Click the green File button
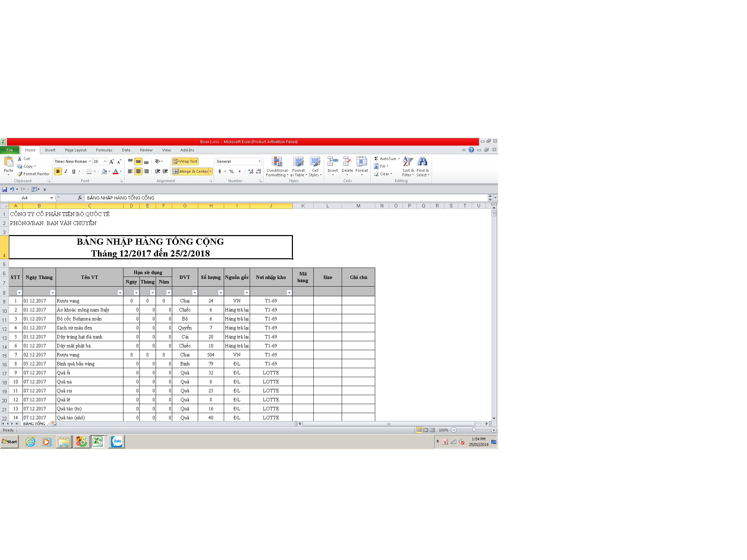 [10, 150]
